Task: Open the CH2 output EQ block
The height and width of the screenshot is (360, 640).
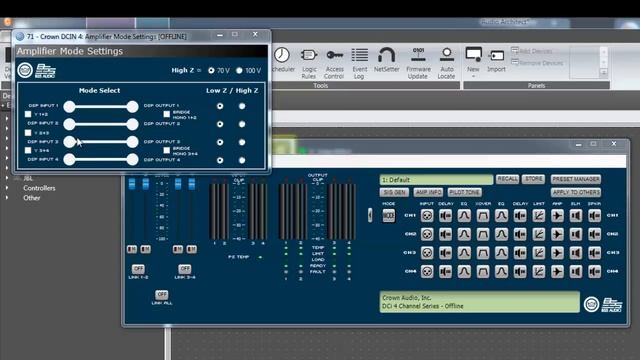Action: pyautogui.click(x=501, y=234)
